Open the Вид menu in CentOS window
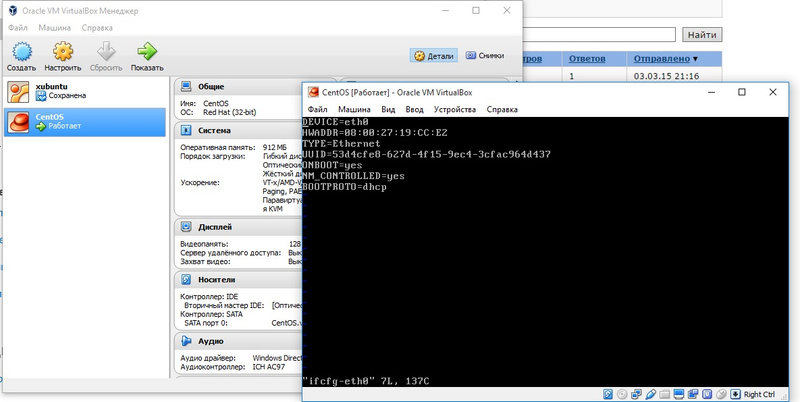The image size is (800, 402). [x=388, y=108]
